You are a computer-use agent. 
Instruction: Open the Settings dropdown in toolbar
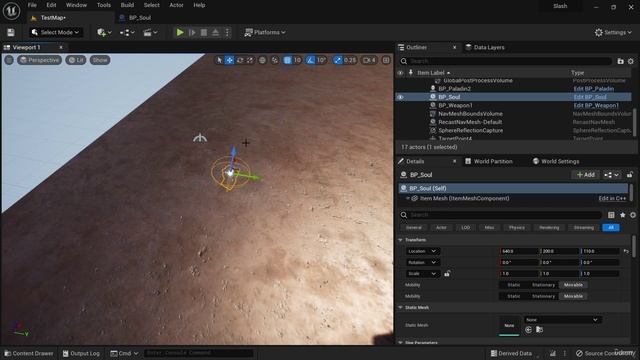pos(613,32)
